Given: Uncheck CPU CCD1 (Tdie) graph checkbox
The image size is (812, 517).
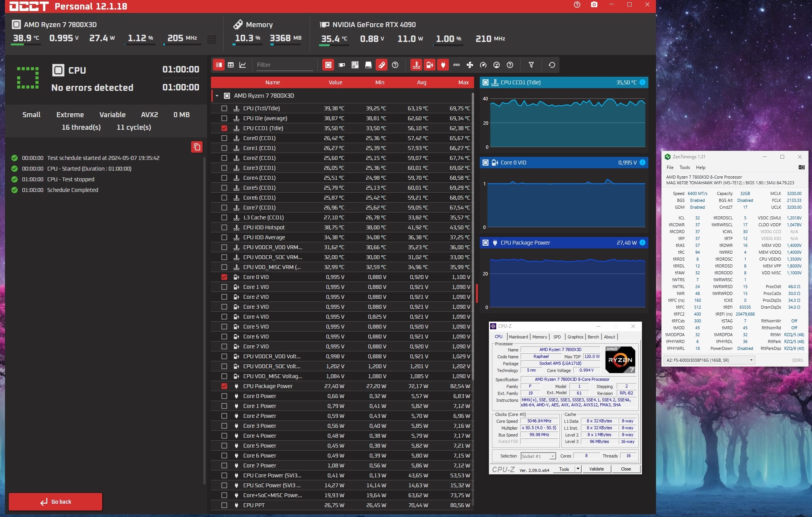Looking at the screenshot, I should pyautogui.click(x=224, y=128).
